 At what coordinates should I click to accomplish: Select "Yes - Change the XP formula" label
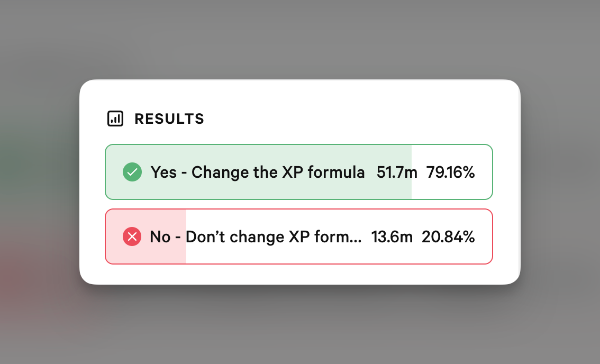coord(258,172)
